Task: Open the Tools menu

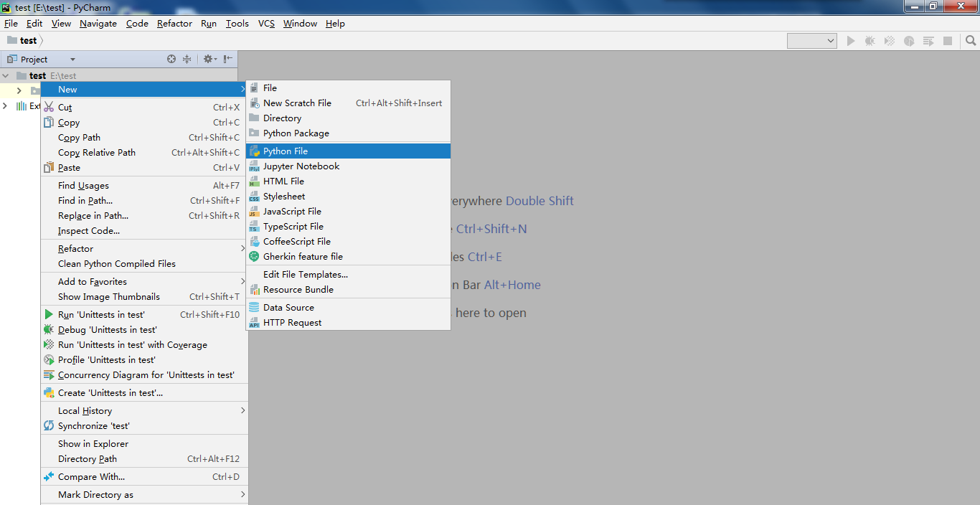Action: coord(237,23)
